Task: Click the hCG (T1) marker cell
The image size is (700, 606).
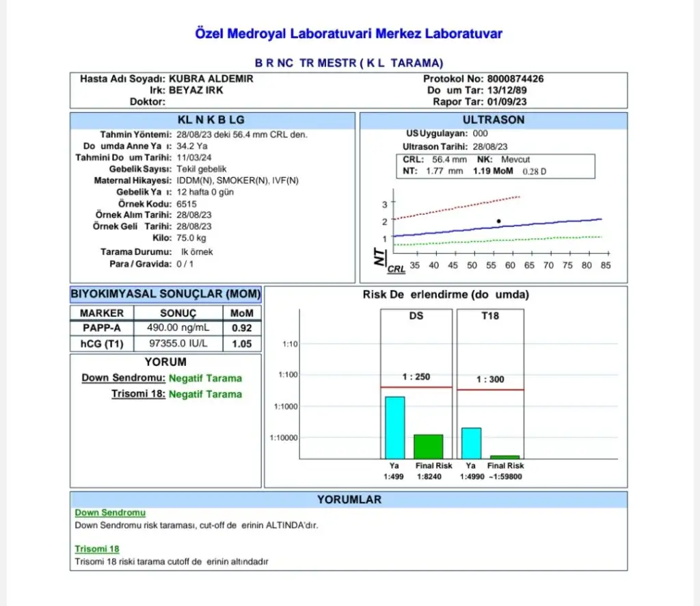Action: click(102, 343)
